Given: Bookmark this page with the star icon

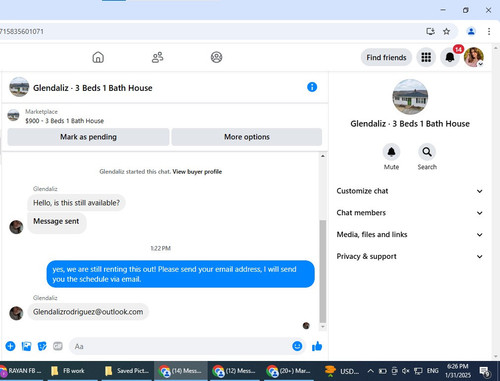Looking at the screenshot, I should click(446, 31).
